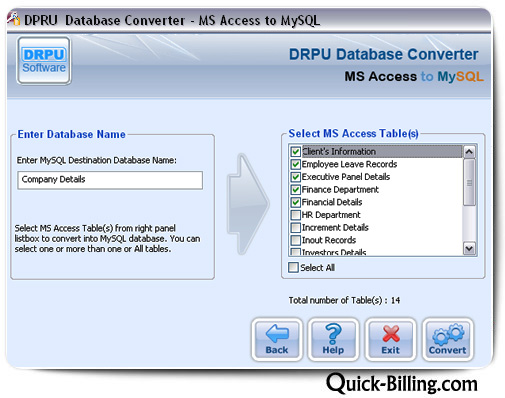
Task: Exit the application using red X button
Action: (390, 339)
